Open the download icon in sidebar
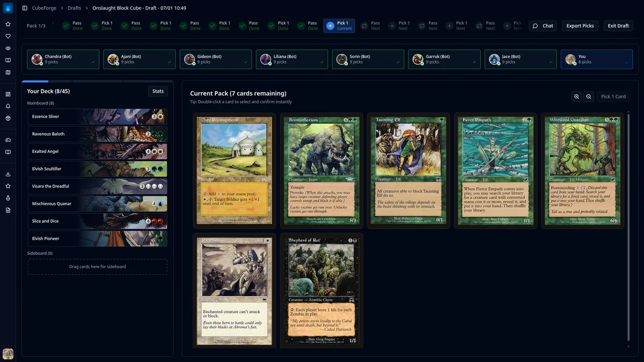The width and height of the screenshot is (644, 362). click(x=8, y=174)
